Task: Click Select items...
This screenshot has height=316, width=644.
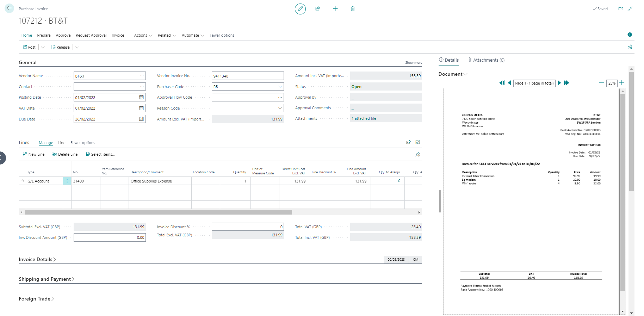Action: tap(100, 154)
